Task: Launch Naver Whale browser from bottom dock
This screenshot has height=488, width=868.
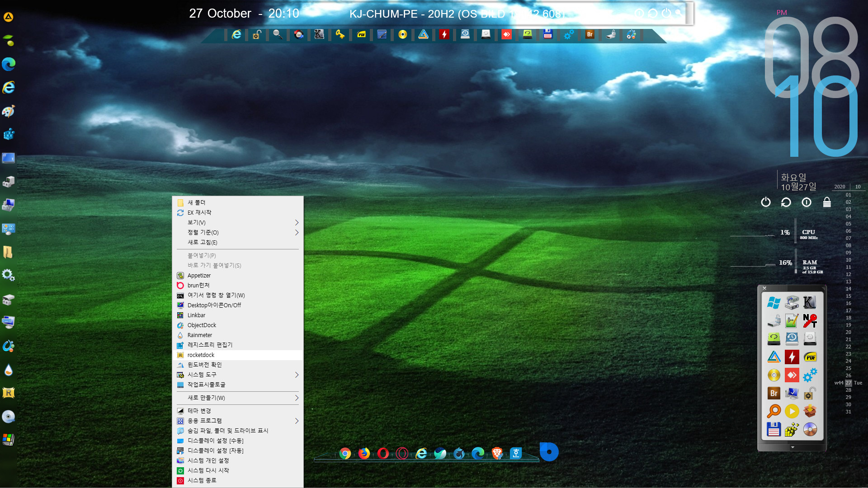Action: 440,453
